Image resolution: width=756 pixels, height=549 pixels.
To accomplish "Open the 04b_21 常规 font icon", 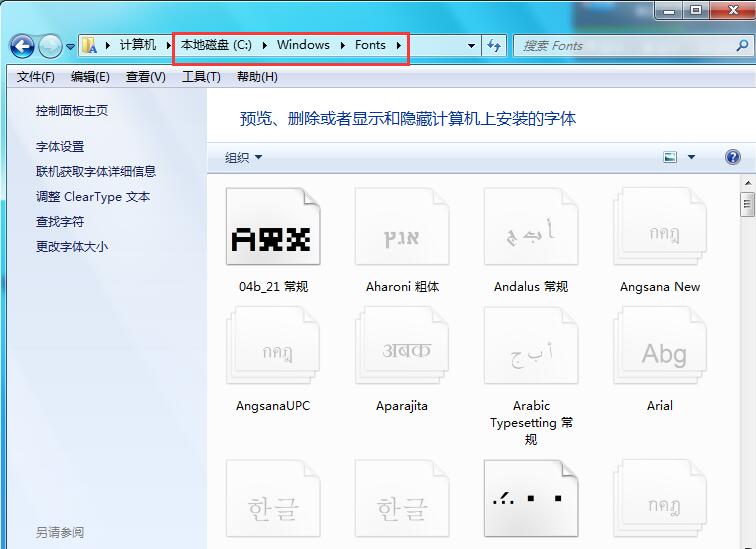I will (x=273, y=227).
